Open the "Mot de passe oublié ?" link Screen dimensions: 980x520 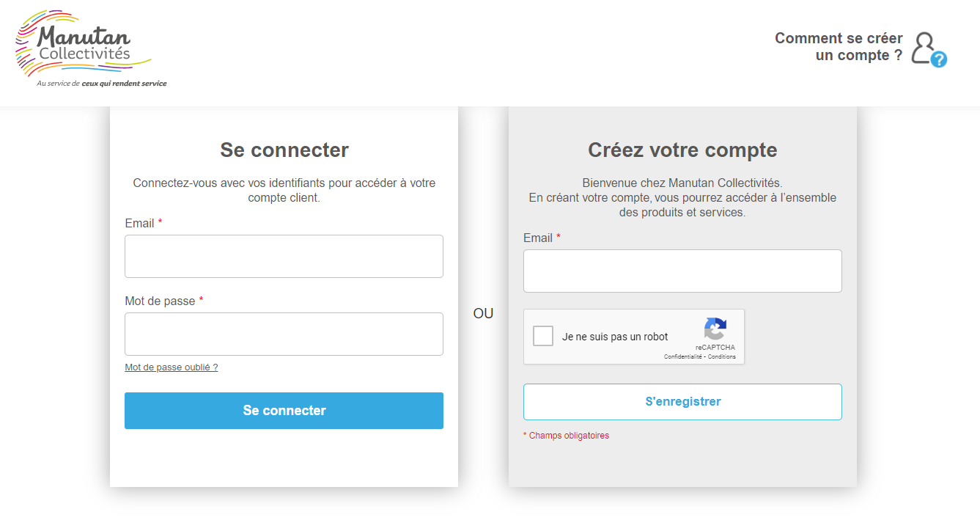pos(172,367)
